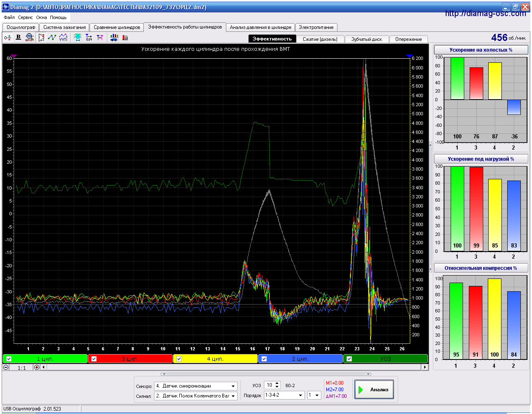Click the green dotted line graph icon

52,38
